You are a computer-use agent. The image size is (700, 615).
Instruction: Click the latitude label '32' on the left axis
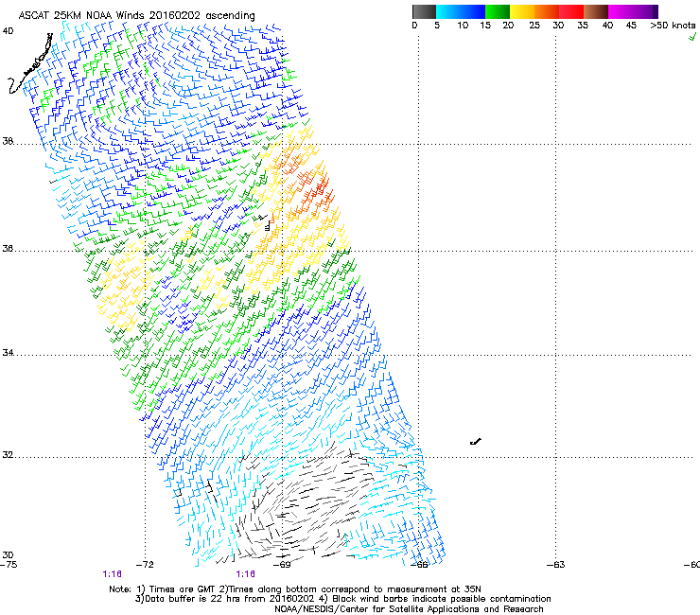[x=8, y=455]
